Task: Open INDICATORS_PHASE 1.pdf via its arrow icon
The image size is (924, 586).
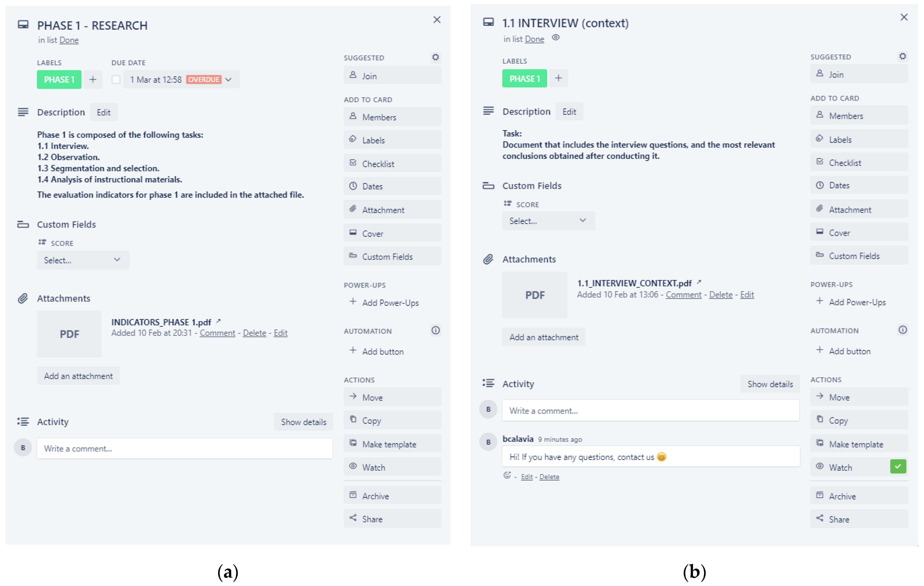Action: tap(218, 321)
